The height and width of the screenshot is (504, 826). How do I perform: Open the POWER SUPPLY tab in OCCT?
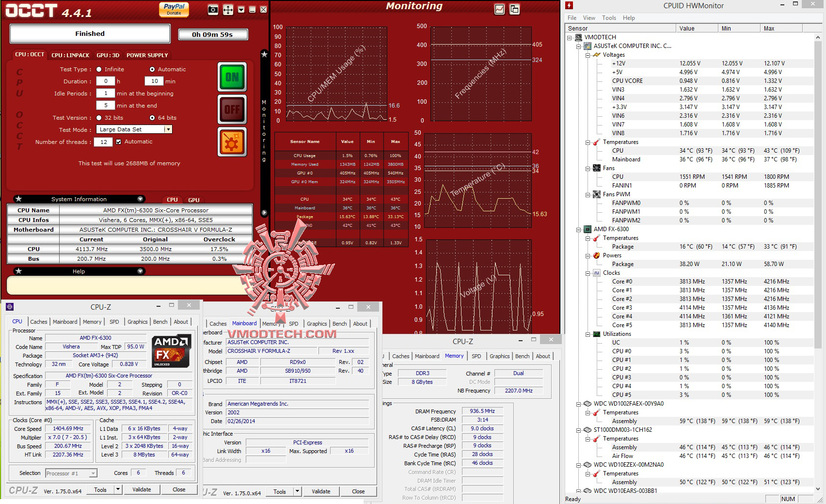[147, 55]
